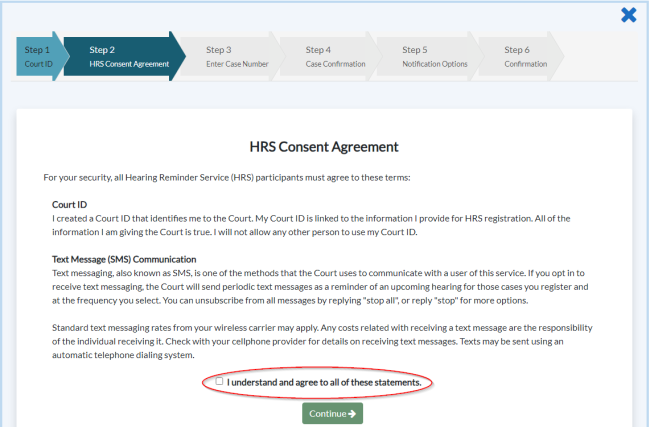Open Step 4 Case Confirmation
Screen dimensions: 650x427
[x=330, y=56]
